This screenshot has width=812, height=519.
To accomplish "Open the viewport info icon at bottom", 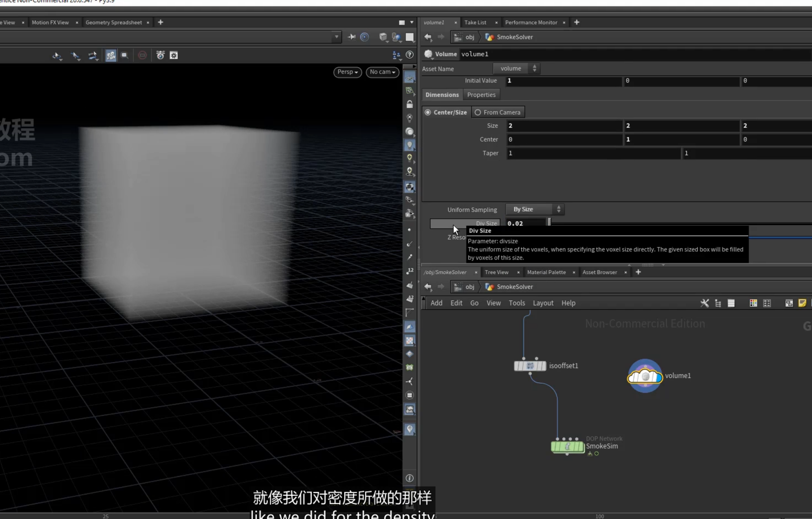I will coord(409,478).
